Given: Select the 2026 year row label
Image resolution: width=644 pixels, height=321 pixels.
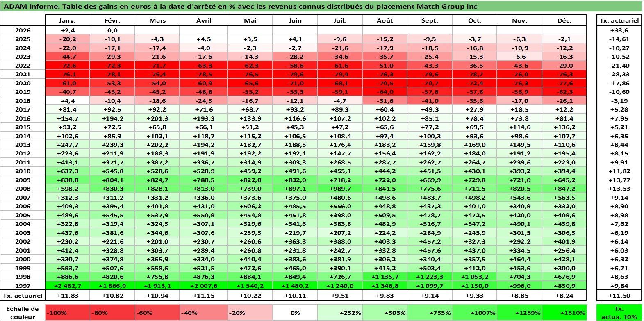Looking at the screenshot, I should [23, 30].
